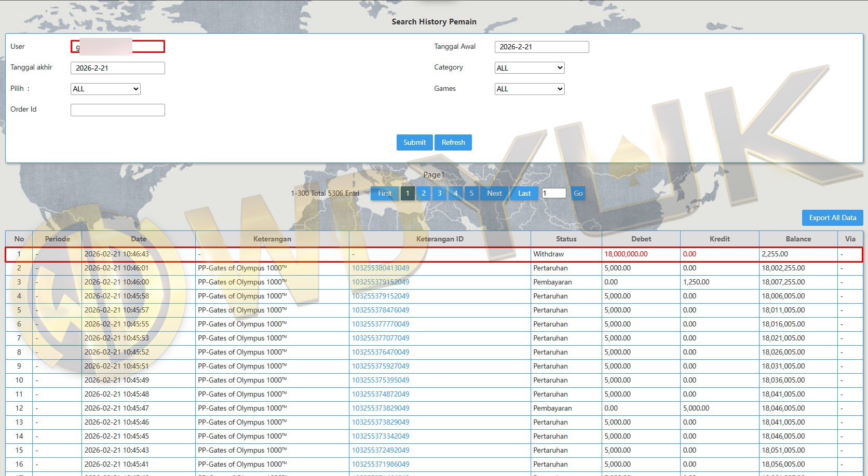
Task: Open Keterangan ID link 103255373342049
Action: (x=381, y=437)
